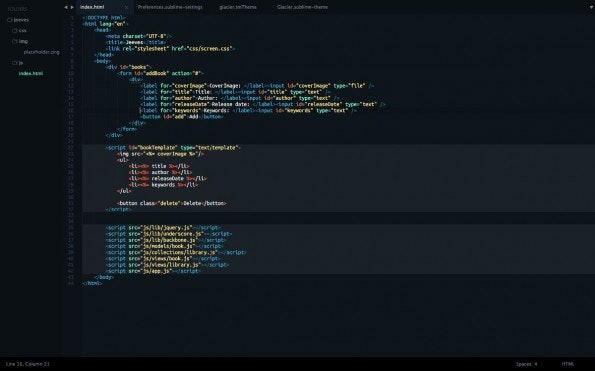This screenshot has width=595, height=371.
Task: Click the js/lib/jquery.js script line
Action: (163, 228)
